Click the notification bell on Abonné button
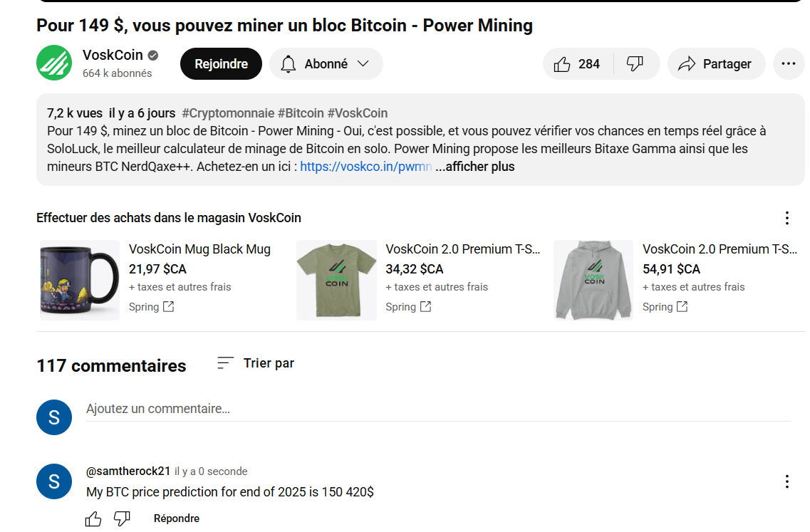Viewport: 810px width, 532px height. 289,64
